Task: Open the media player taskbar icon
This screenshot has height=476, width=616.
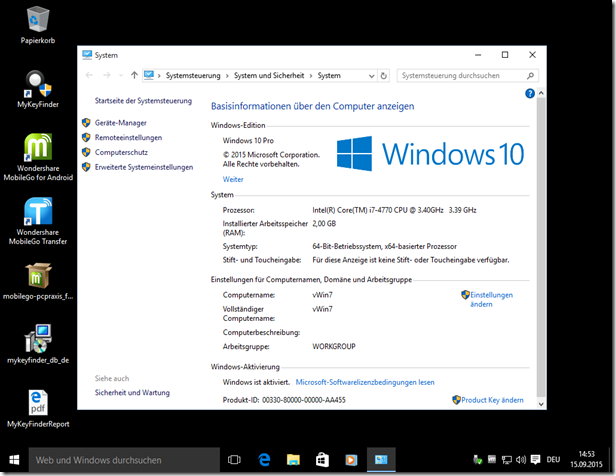Action: (x=351, y=460)
